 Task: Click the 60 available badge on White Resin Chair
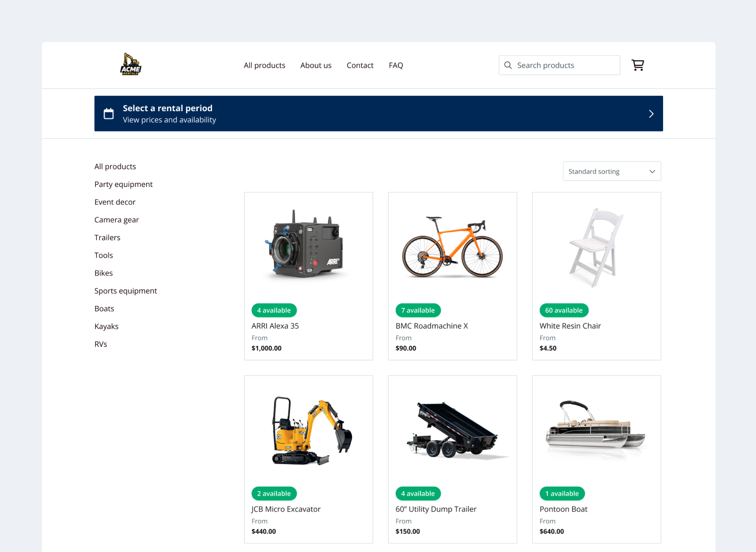point(564,310)
